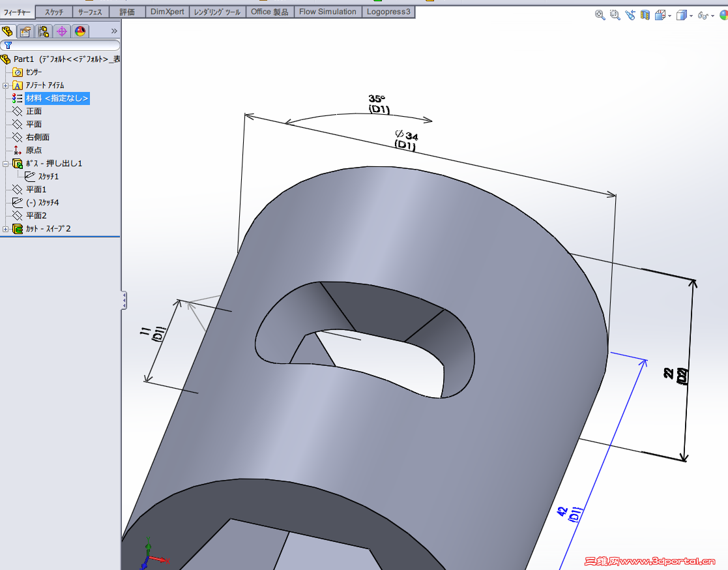This screenshot has width=728, height=570.
Task: Open the ConfigurationManager tab icon
Action: [44, 31]
